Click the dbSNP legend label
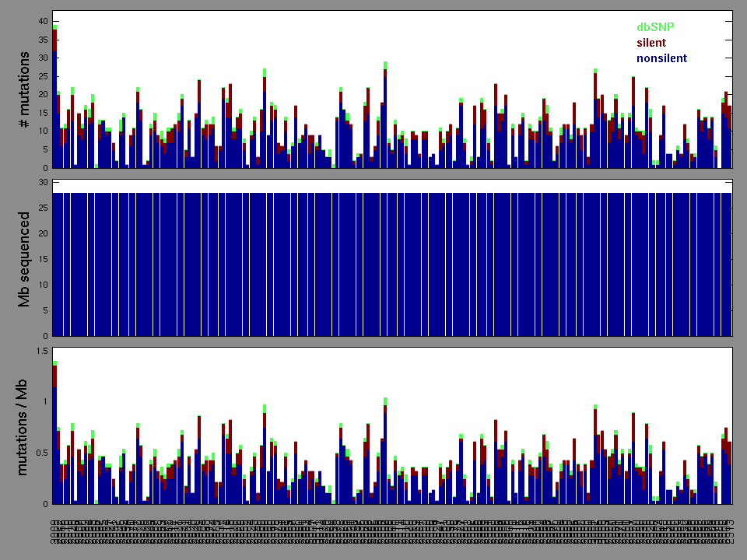The height and width of the screenshot is (560, 747). tap(654, 27)
